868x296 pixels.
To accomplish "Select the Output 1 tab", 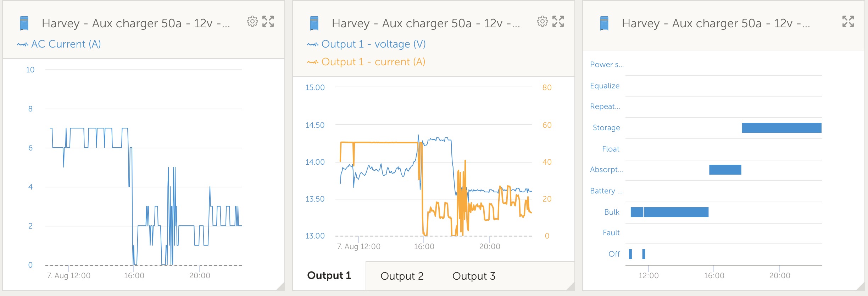I will [329, 275].
